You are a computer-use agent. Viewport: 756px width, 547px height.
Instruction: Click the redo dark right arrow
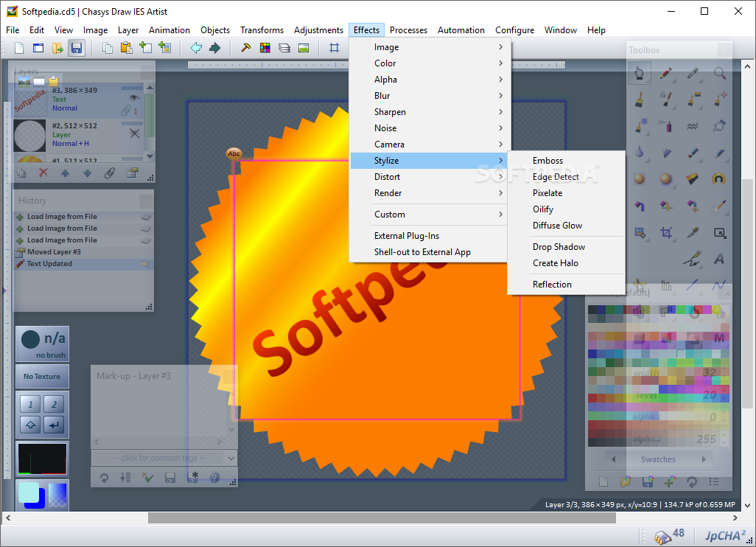214,48
